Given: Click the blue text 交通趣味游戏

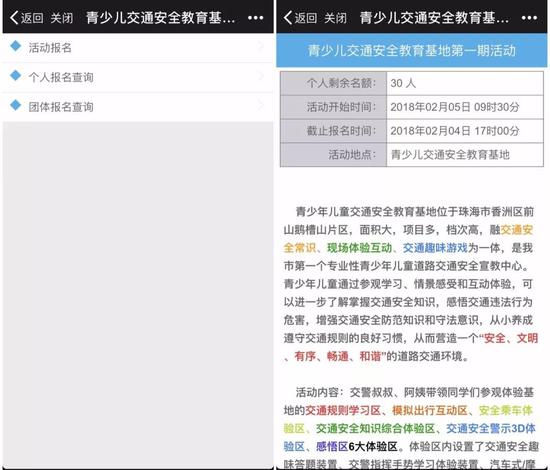Looking at the screenshot, I should pos(435,248).
